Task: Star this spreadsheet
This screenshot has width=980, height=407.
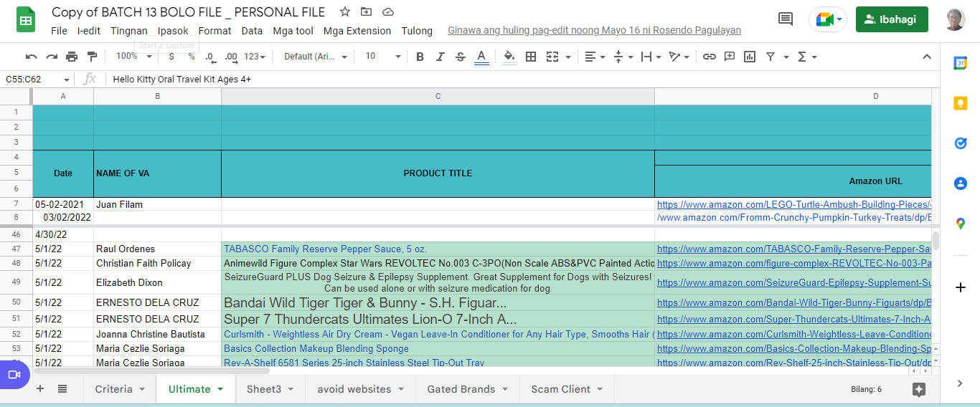Action: click(345, 12)
